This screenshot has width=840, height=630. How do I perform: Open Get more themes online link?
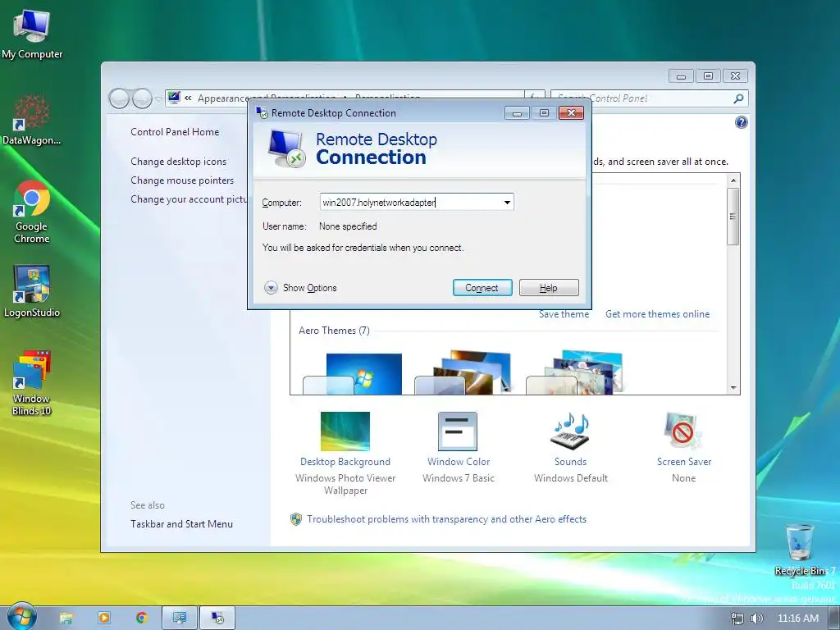click(x=657, y=314)
